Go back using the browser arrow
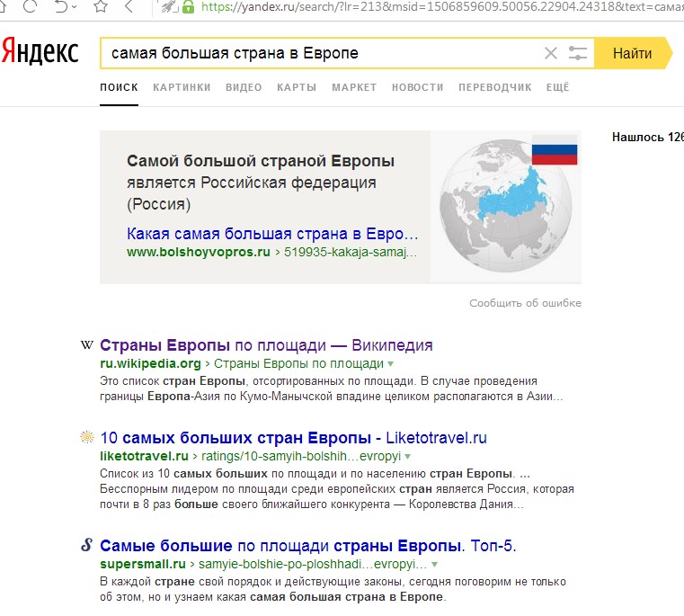 pos(129,5)
